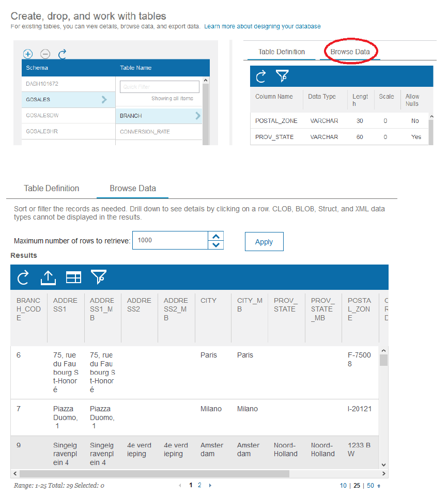Expand the BRANCH table chevron

click(198, 116)
